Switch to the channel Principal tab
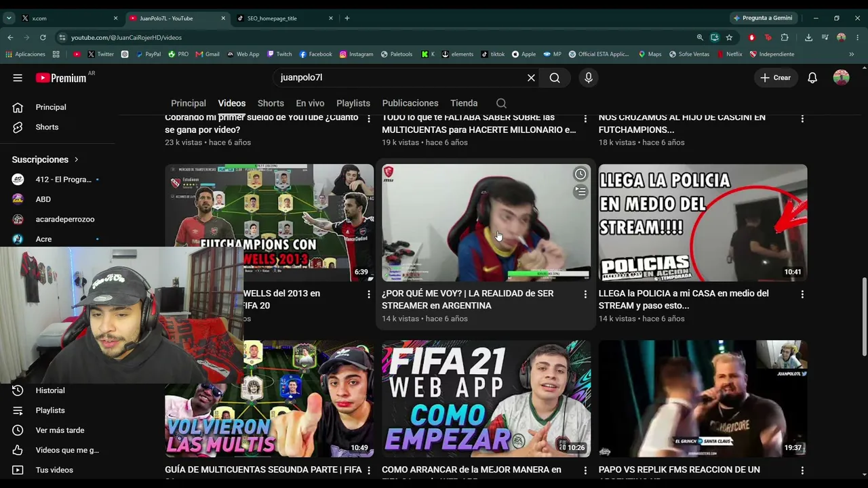This screenshot has width=868, height=488. point(189,103)
